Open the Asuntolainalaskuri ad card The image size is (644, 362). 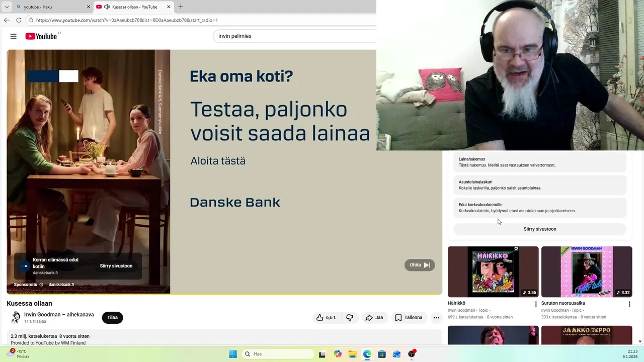540,185
